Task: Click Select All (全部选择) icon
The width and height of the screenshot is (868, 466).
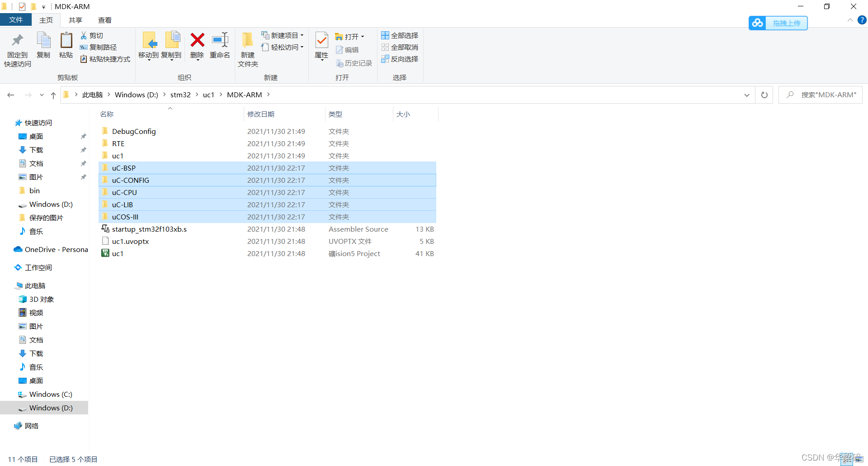Action: 385,35
